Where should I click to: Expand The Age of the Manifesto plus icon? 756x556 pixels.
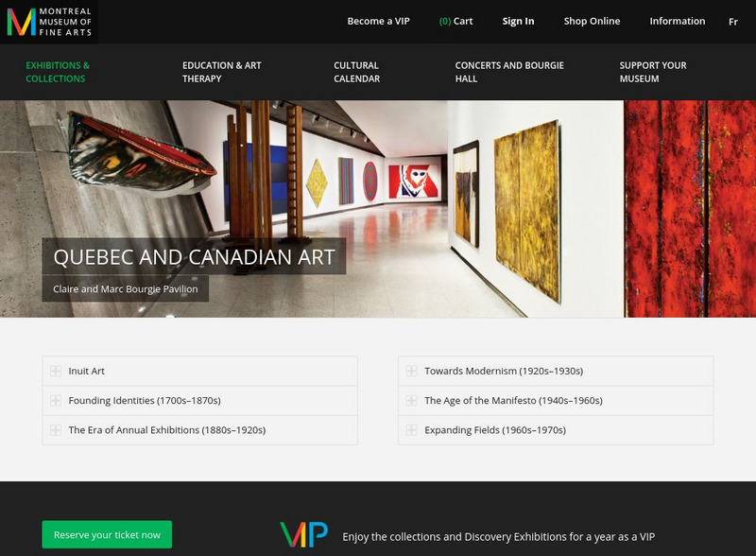[411, 400]
